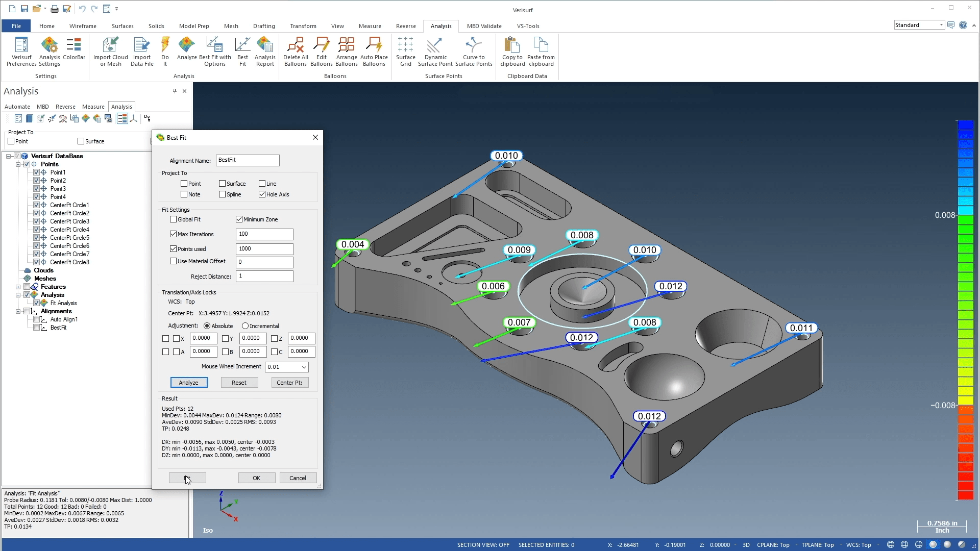Image resolution: width=980 pixels, height=551 pixels.
Task: Open the Surfaces menu
Action: 122,26
